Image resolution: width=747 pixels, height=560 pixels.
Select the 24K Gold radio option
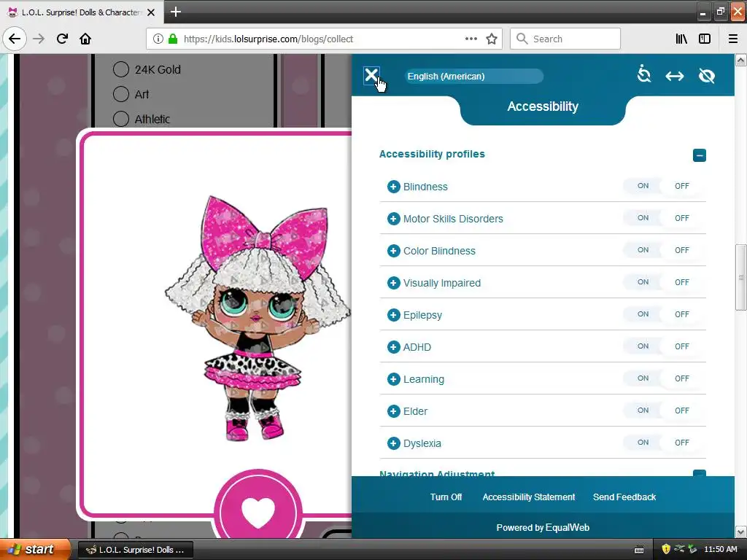pyautogui.click(x=121, y=69)
